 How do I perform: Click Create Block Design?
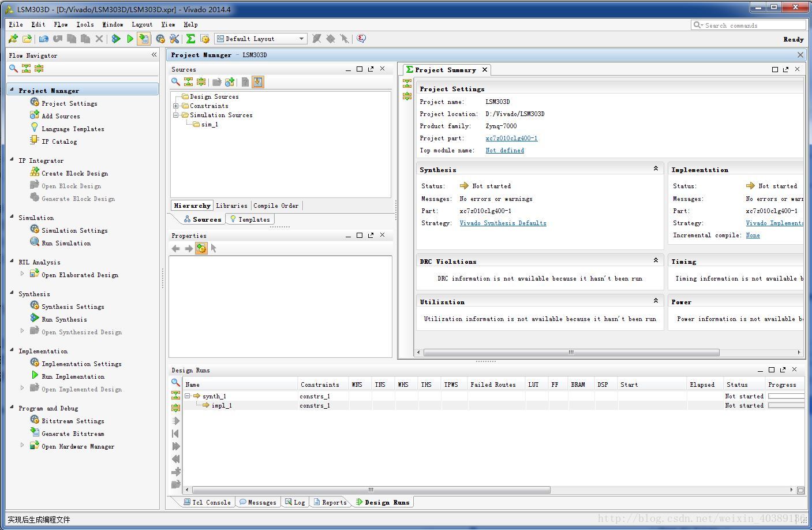click(74, 173)
